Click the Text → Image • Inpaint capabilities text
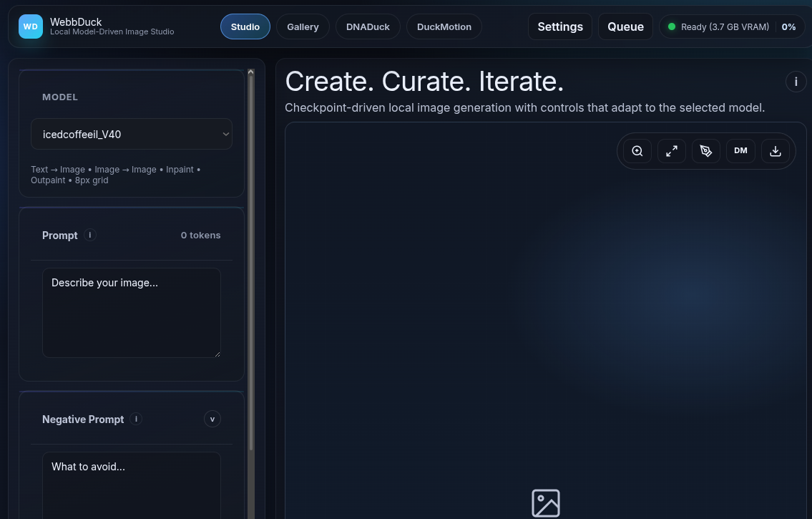Viewport: 812px width, 519px height. coord(115,175)
